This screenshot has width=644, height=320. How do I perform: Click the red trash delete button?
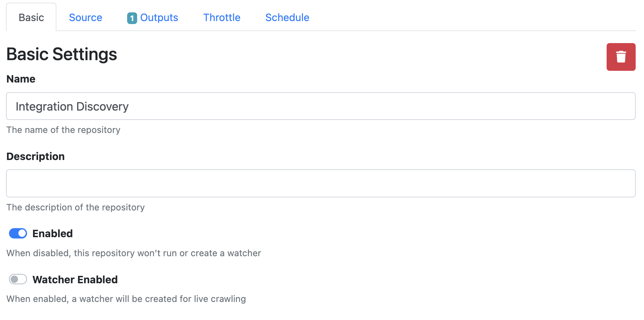point(620,57)
